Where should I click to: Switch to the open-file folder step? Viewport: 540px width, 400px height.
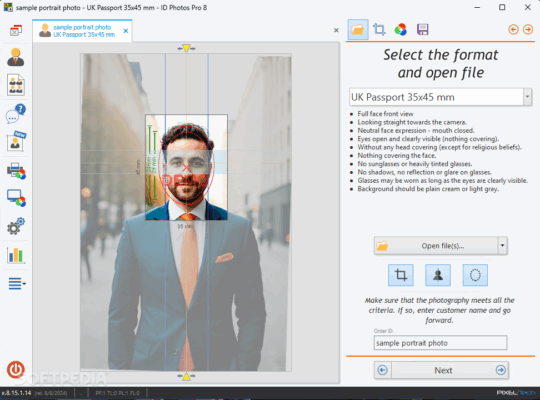pyautogui.click(x=358, y=30)
